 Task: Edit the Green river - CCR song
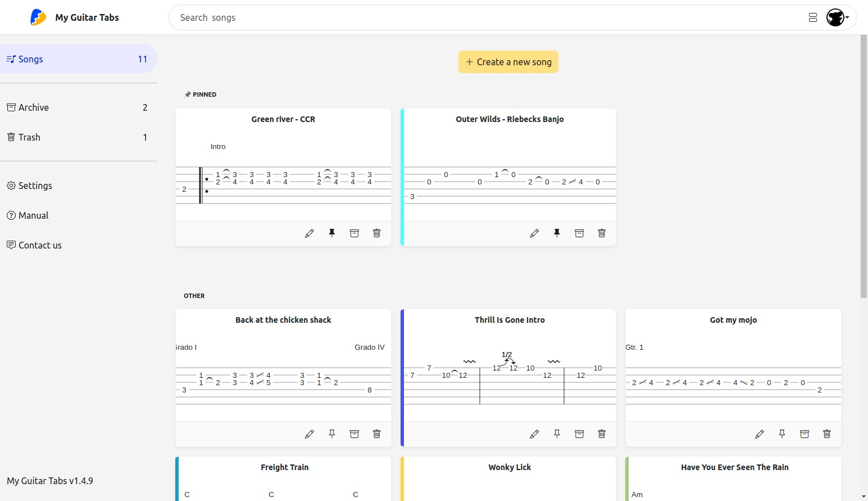[x=310, y=233]
